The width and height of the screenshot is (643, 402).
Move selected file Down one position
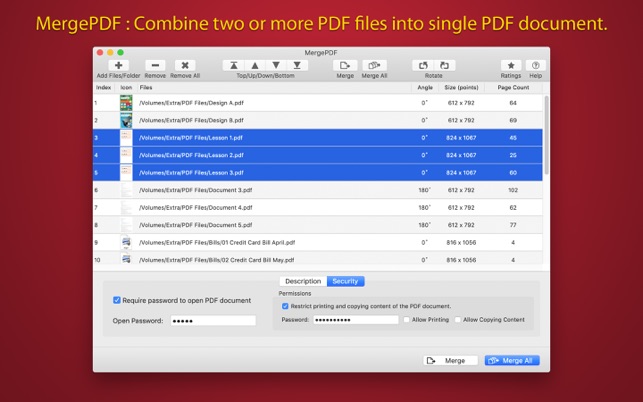pos(276,65)
